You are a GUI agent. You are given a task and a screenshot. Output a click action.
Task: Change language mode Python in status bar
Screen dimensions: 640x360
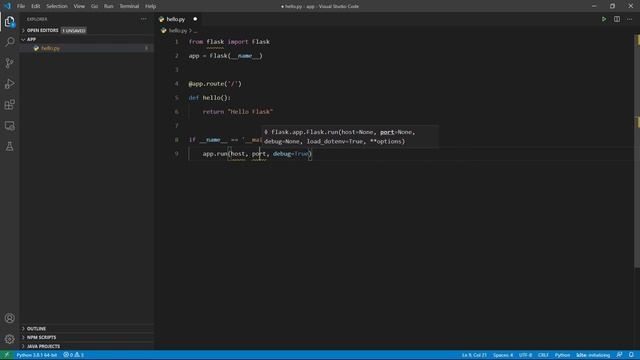tap(562, 355)
